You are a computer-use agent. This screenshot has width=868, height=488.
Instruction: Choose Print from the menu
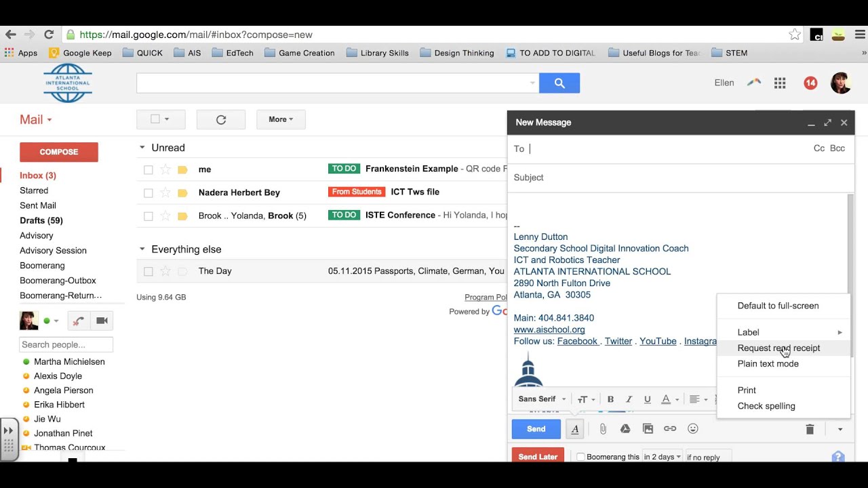pyautogui.click(x=783, y=390)
